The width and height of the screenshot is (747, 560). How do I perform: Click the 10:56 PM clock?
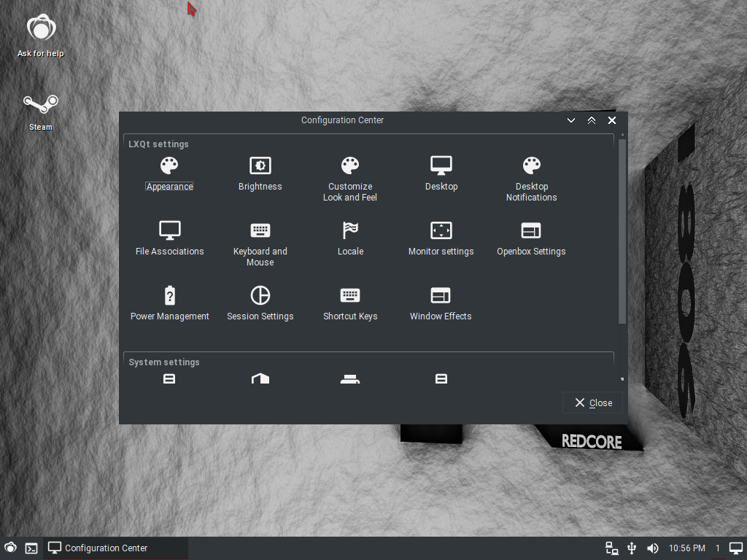(686, 548)
